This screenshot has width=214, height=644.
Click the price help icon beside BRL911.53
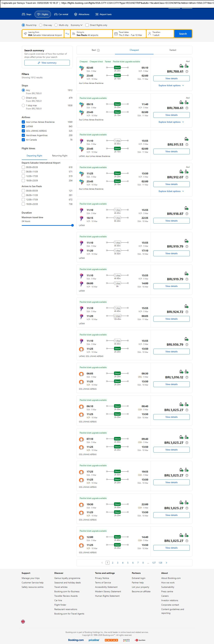[187, 144]
